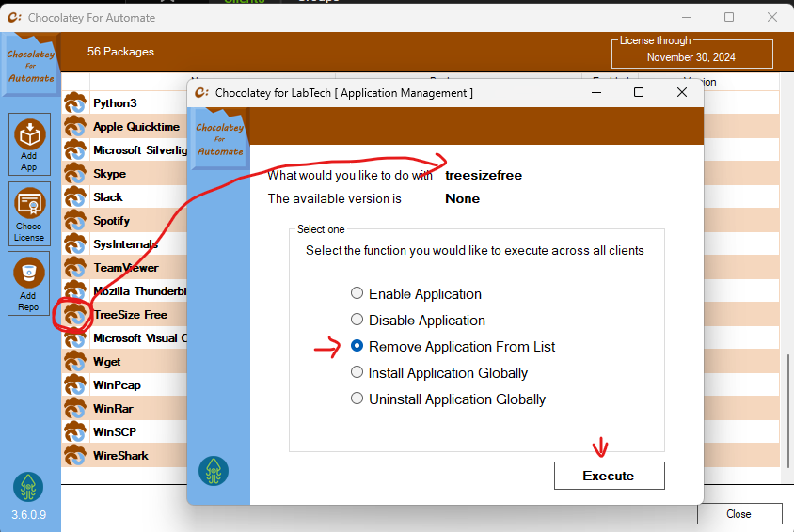The width and height of the screenshot is (794, 532).
Task: Click the Spotify package icon
Action: [75, 221]
